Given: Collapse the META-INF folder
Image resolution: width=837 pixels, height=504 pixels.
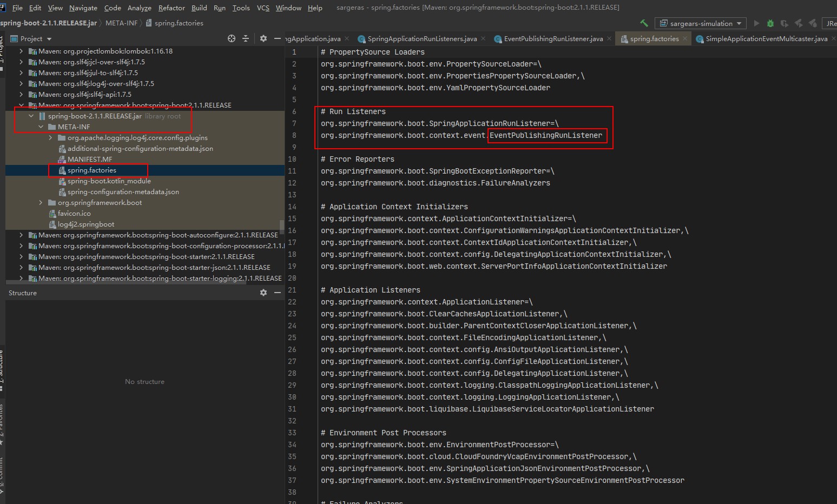Looking at the screenshot, I should click(41, 127).
